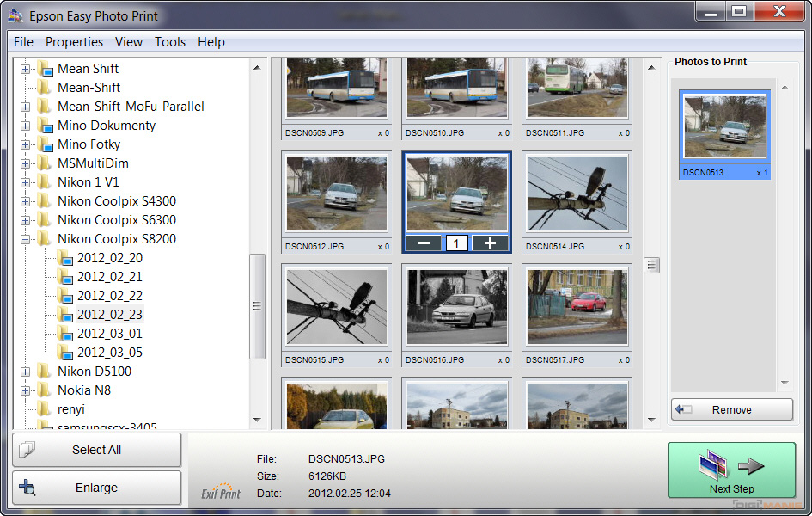Click the Enlarge magnifier icon
The image size is (812, 516).
(27, 488)
